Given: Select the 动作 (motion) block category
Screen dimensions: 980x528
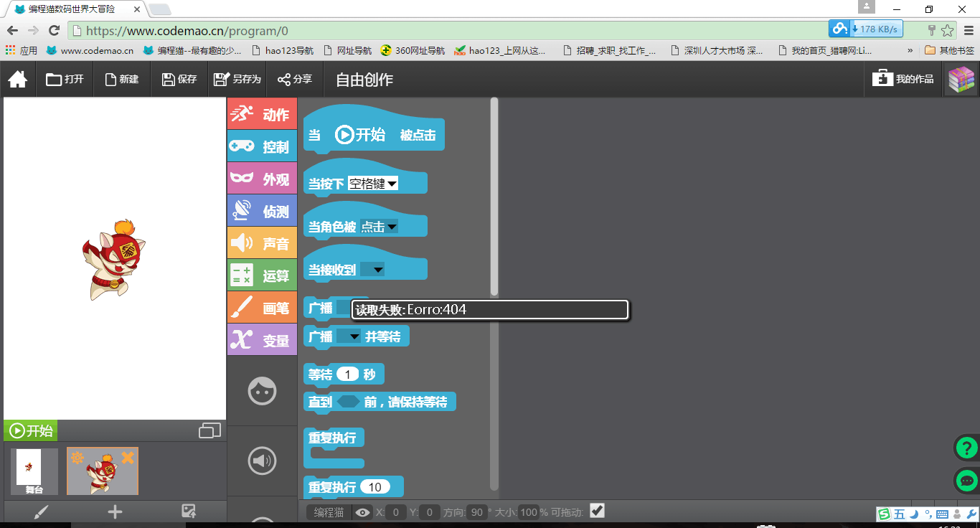Looking at the screenshot, I should pyautogui.click(x=262, y=114).
